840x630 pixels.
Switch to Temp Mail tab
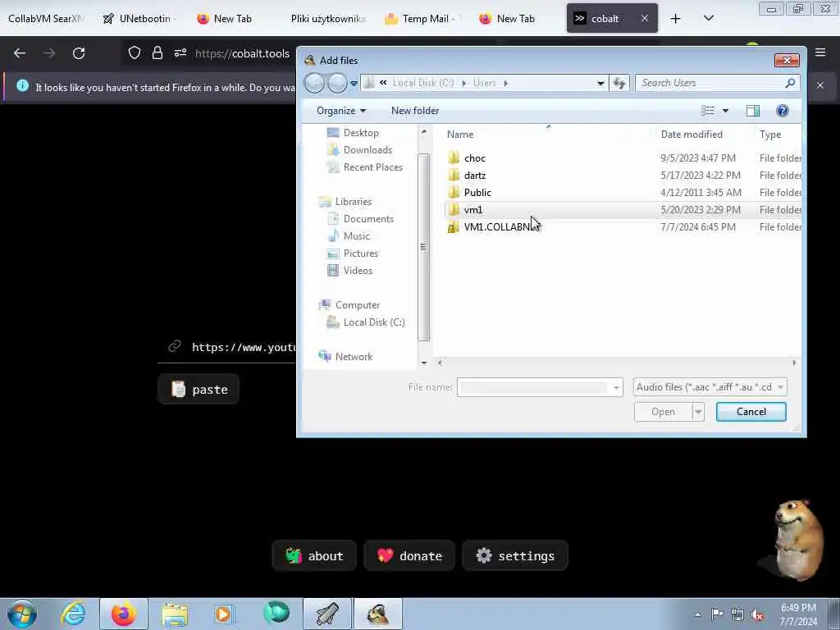pyautogui.click(x=423, y=19)
